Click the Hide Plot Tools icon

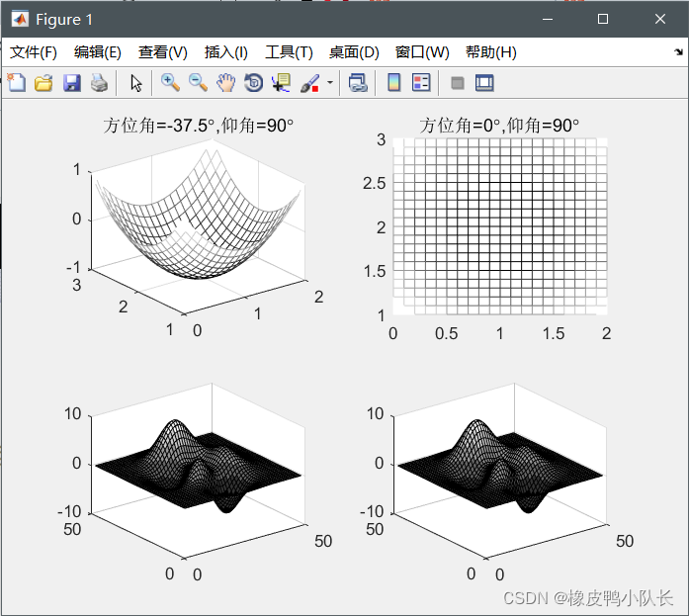click(x=458, y=83)
